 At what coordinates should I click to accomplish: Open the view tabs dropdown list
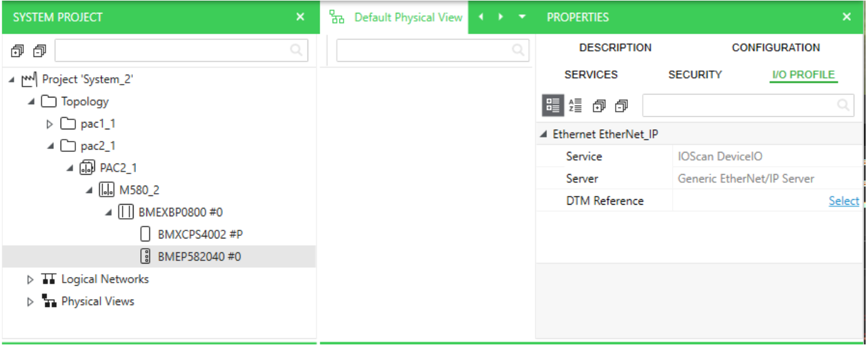(522, 17)
